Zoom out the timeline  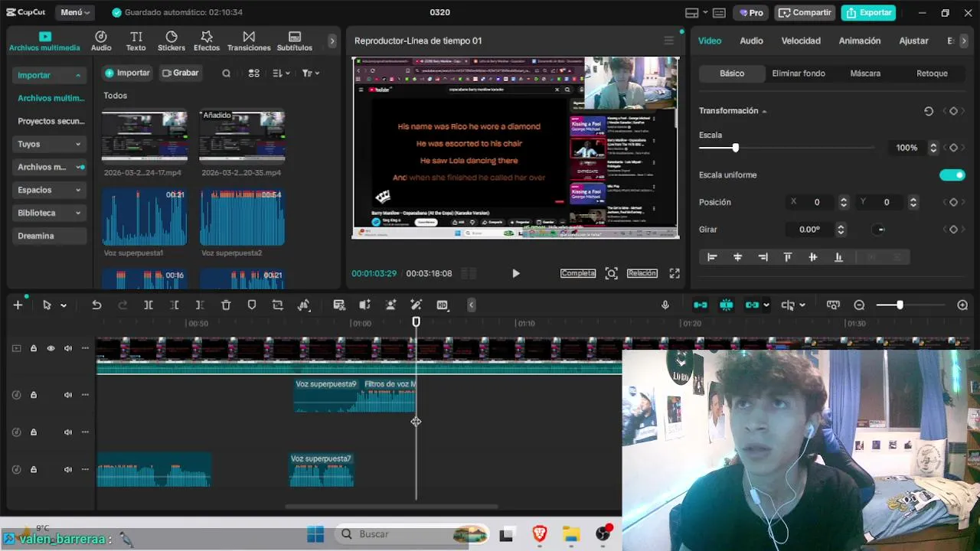[859, 305]
